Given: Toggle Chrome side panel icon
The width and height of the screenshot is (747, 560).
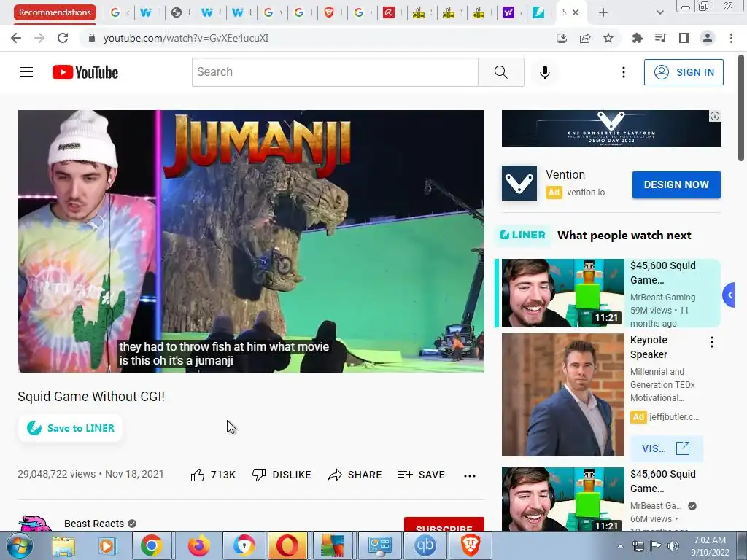Looking at the screenshot, I should click(x=684, y=38).
